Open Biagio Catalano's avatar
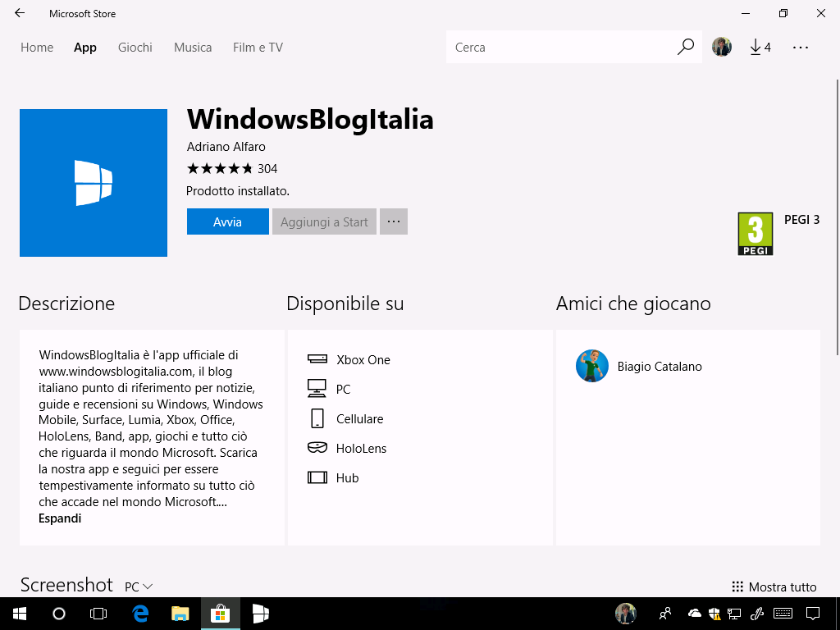 [592, 366]
